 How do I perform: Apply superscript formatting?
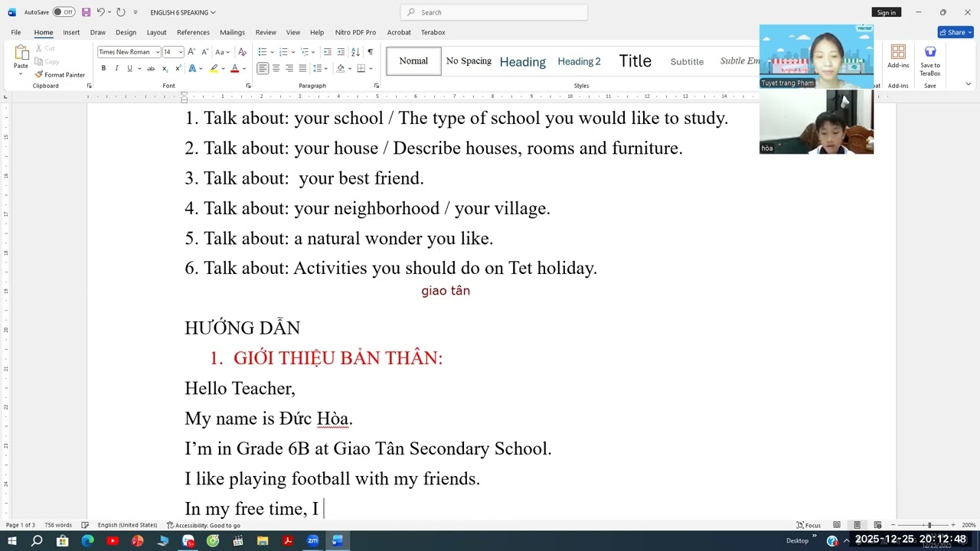(178, 69)
